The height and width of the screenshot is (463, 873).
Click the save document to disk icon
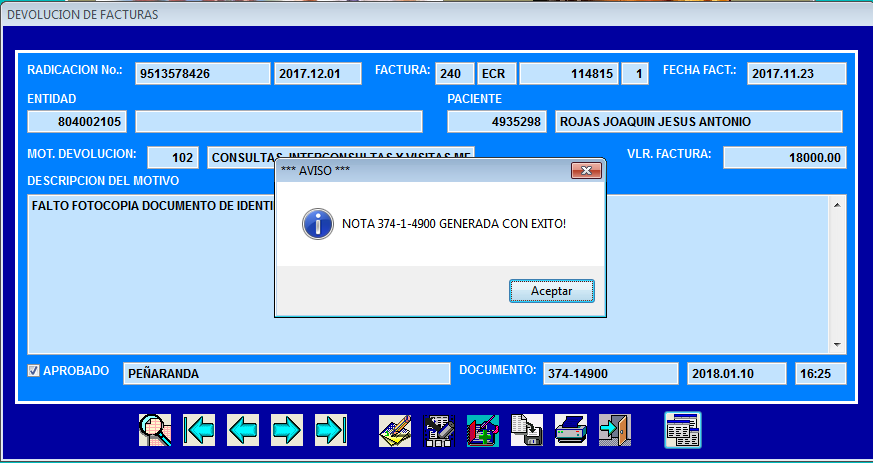tap(527, 430)
